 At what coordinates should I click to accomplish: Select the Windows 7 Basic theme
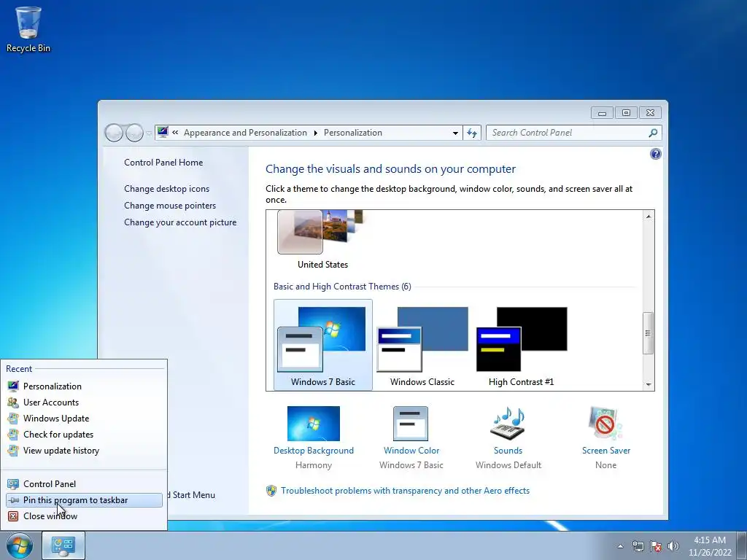[x=323, y=345]
